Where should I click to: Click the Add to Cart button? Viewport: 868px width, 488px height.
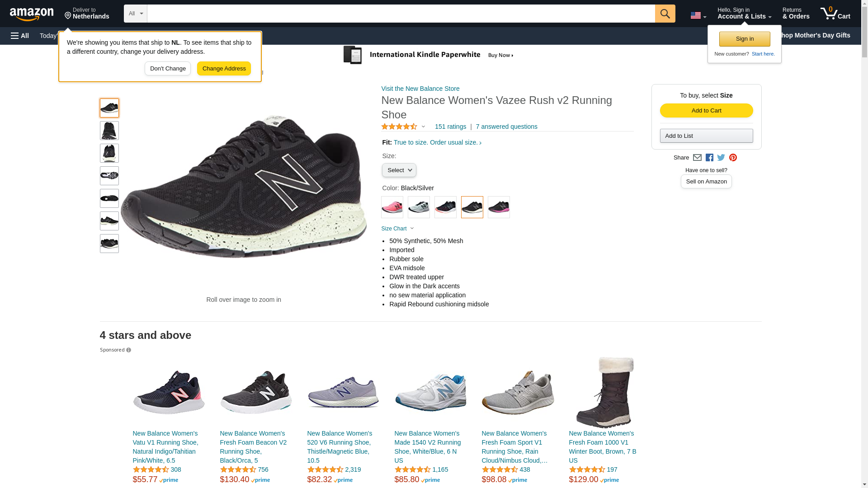pyautogui.click(x=706, y=111)
